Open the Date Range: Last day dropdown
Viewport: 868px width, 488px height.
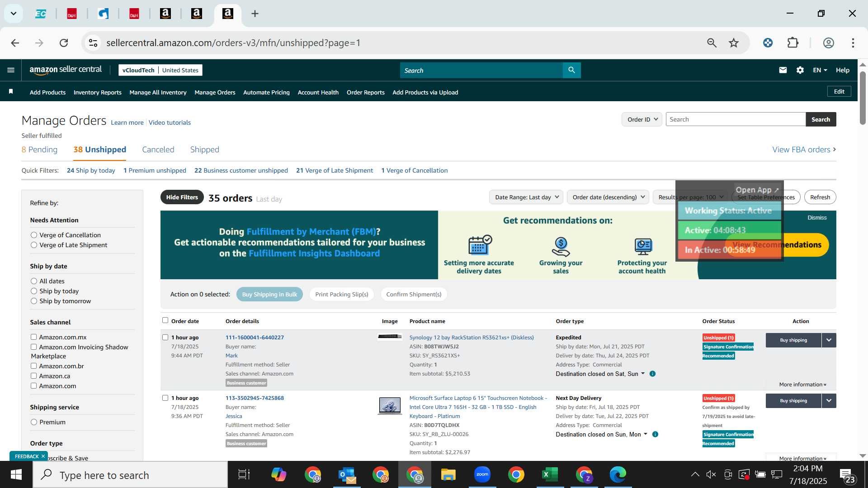[526, 197]
